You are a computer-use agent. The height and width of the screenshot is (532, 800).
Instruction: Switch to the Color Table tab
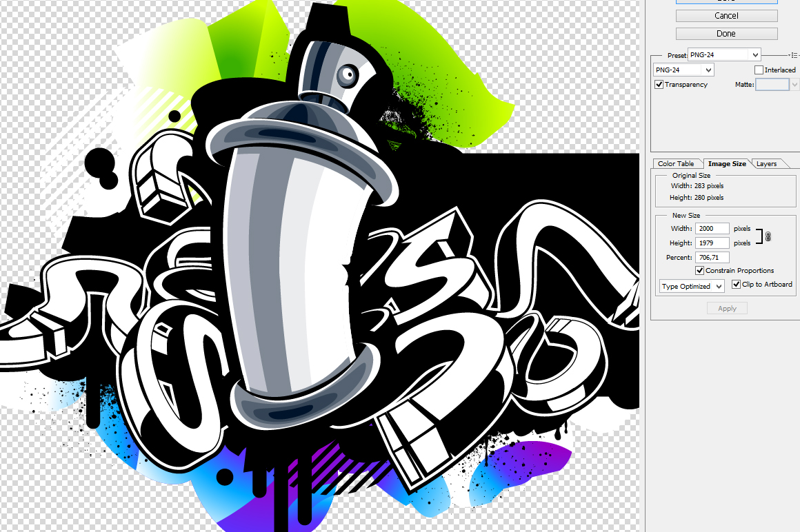677,163
